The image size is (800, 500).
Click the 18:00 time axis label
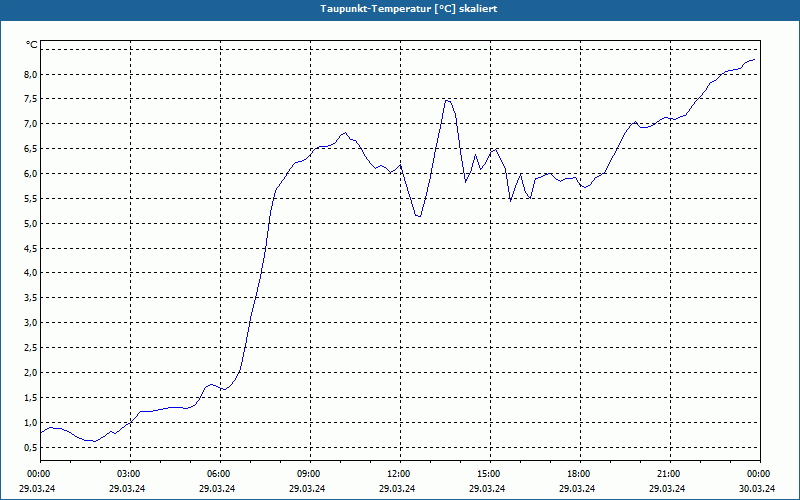(580, 474)
